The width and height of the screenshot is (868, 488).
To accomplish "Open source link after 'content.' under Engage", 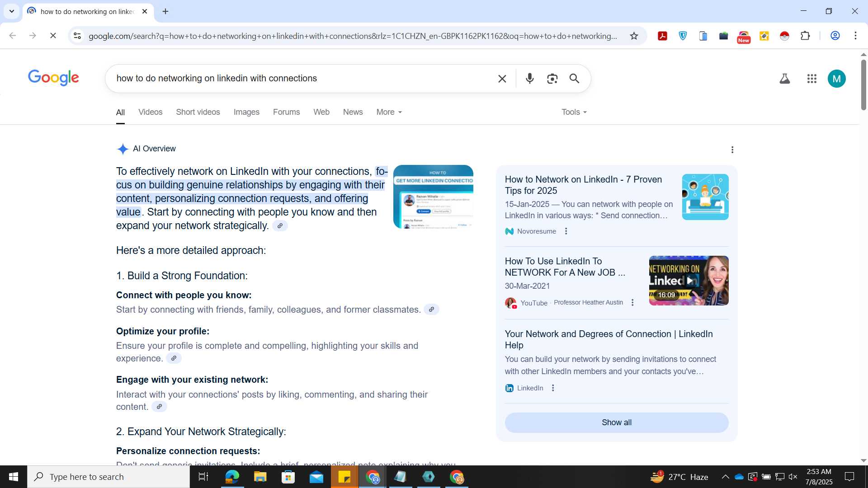I will (159, 407).
